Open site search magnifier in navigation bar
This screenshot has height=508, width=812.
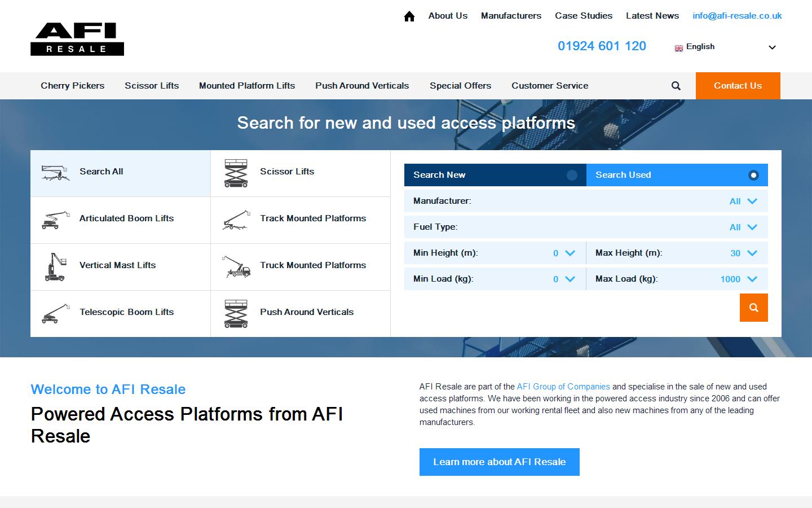676,86
